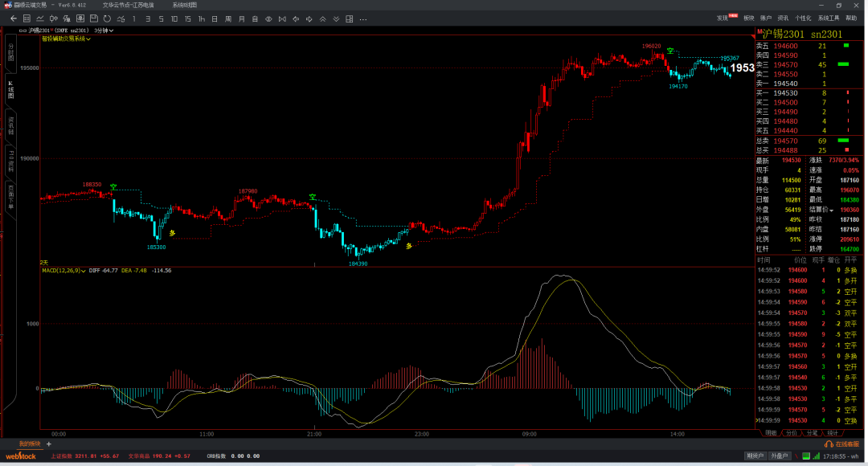
Task: Click the save disk icon in the toolbar
Action: tap(93, 18)
